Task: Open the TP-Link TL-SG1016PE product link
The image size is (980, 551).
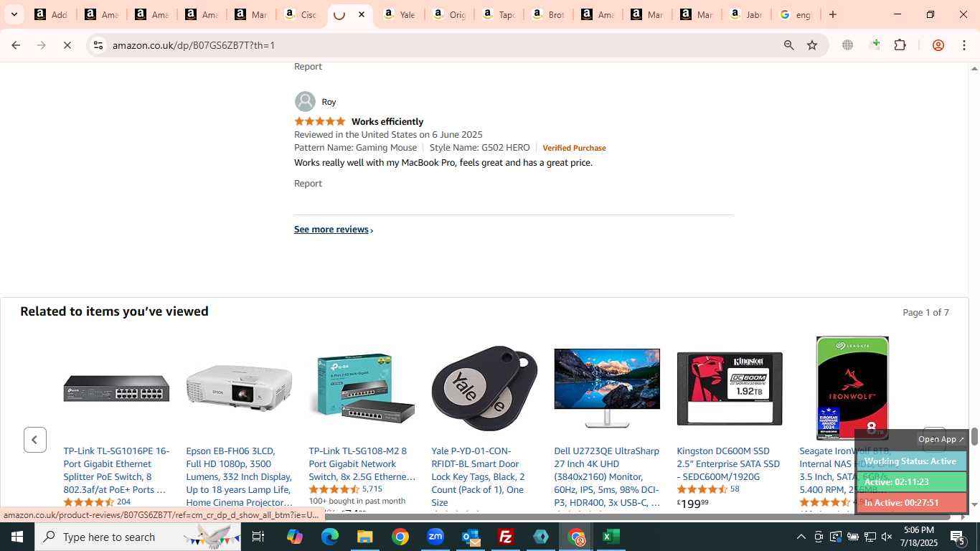Action: (117, 470)
